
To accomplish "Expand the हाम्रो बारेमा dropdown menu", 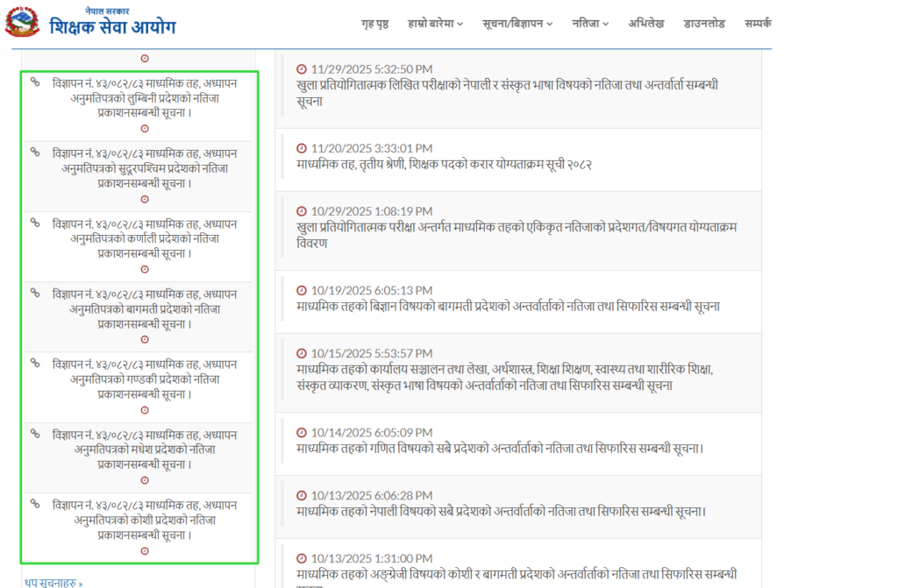I will click(435, 24).
